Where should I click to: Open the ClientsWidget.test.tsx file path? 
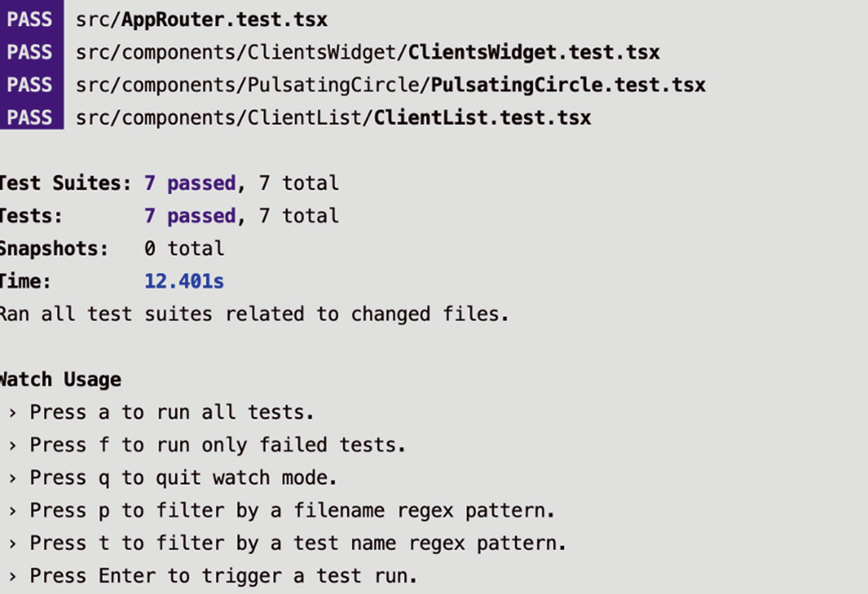click(367, 52)
